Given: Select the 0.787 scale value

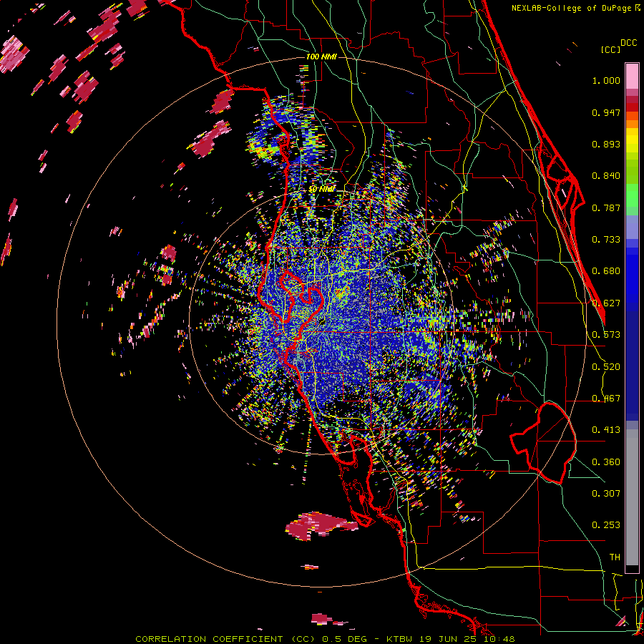Looking at the screenshot, I should coord(606,208).
